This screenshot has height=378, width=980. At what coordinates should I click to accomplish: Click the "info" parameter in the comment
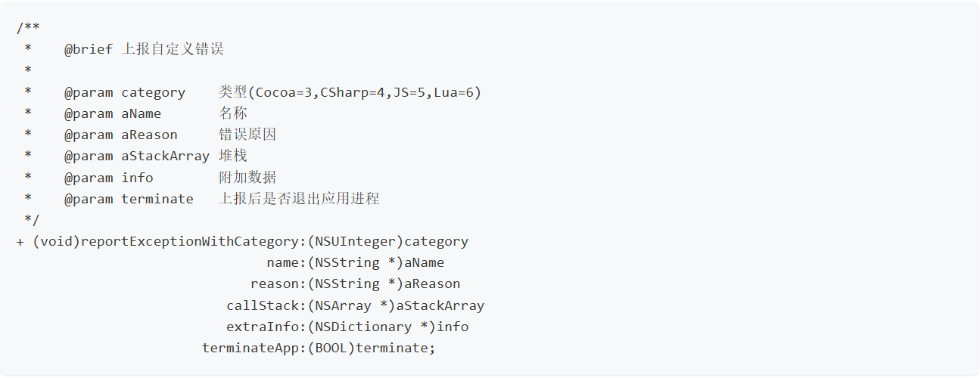coord(137,178)
